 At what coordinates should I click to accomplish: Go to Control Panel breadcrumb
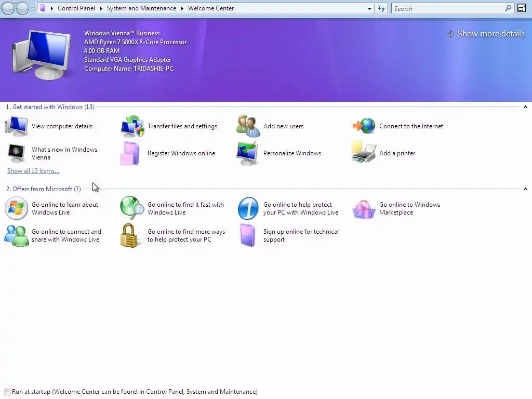coord(76,8)
